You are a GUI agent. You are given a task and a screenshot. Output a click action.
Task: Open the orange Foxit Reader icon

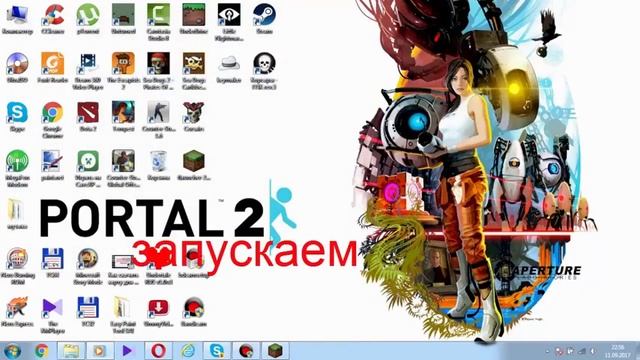[53, 64]
